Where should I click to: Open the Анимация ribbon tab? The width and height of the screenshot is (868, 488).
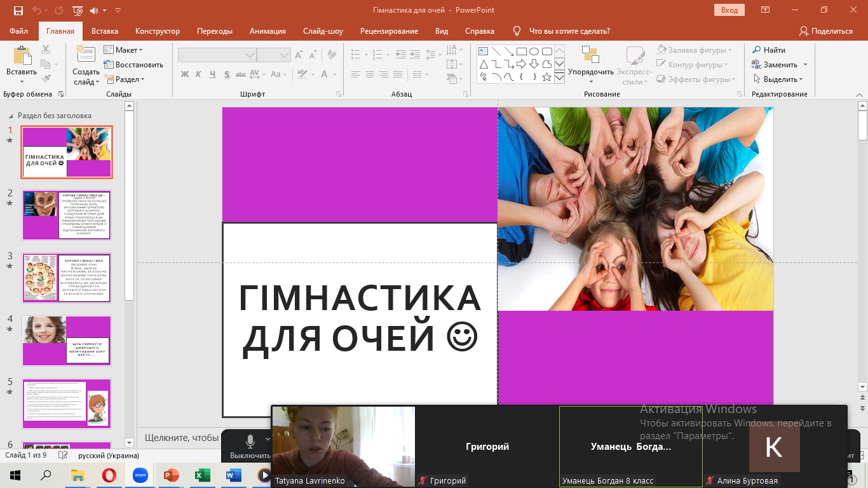coord(268,31)
